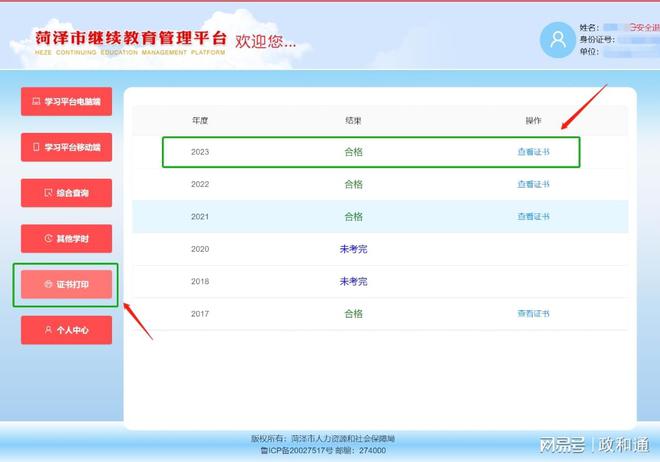Select year cell 2021

200,217
